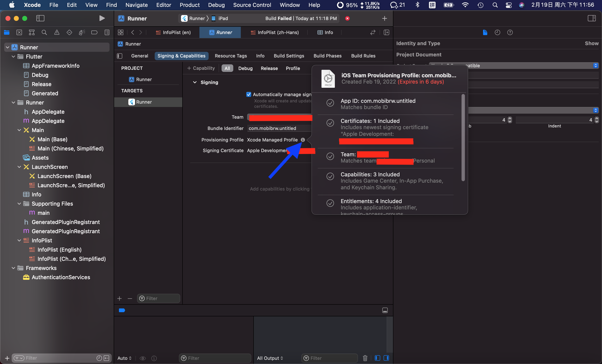Click the Bundle Identifier field

279,128
